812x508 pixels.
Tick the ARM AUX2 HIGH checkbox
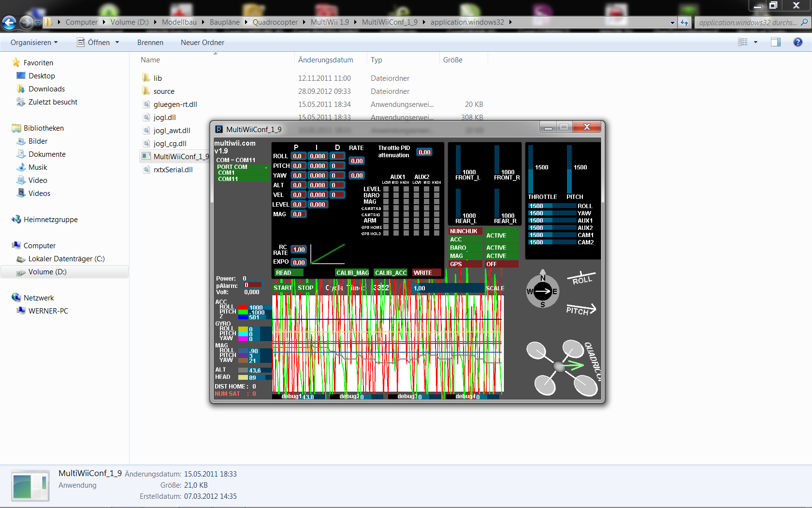tap(436, 221)
